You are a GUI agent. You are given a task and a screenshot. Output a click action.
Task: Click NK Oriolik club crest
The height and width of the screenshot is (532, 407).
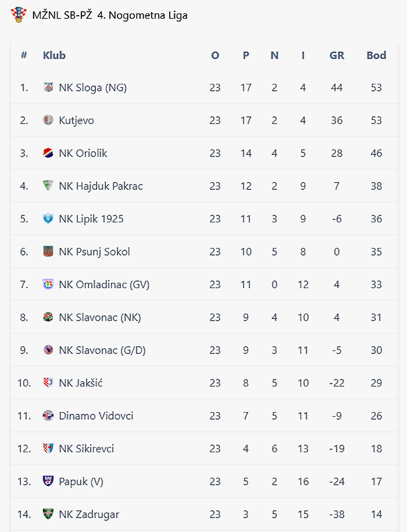tap(48, 153)
